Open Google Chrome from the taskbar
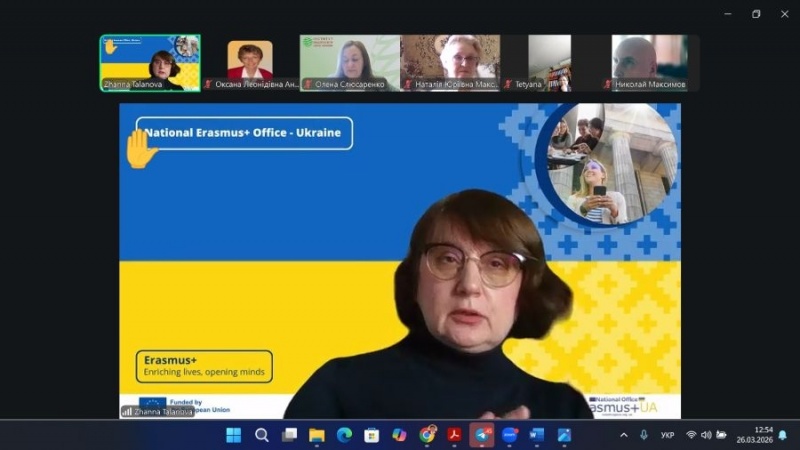 coord(427,435)
